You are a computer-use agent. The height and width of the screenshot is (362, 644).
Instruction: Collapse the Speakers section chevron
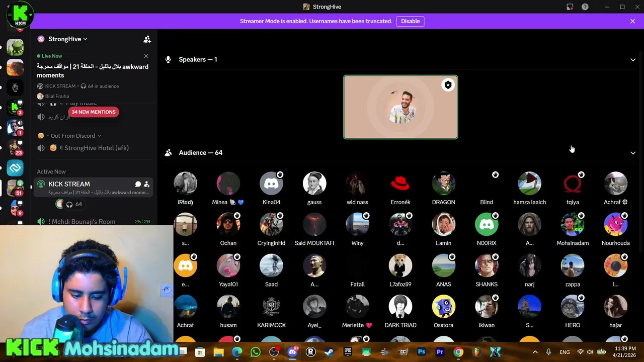(x=633, y=60)
